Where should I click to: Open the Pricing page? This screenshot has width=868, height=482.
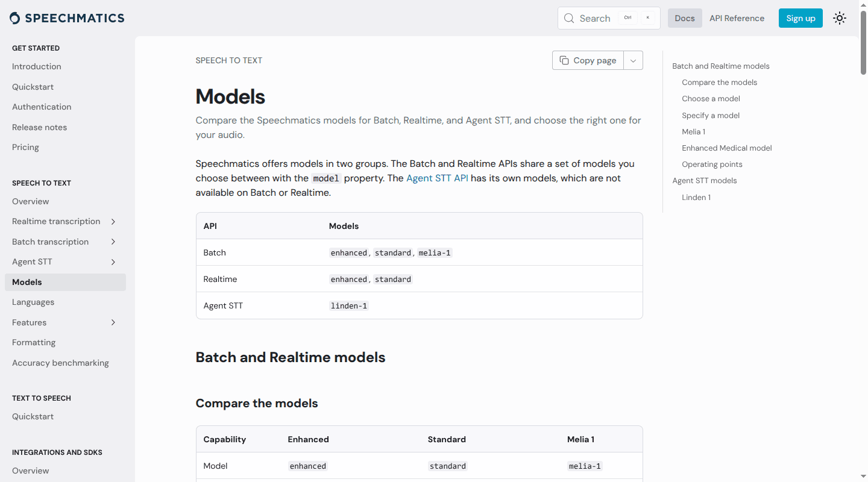coord(25,147)
